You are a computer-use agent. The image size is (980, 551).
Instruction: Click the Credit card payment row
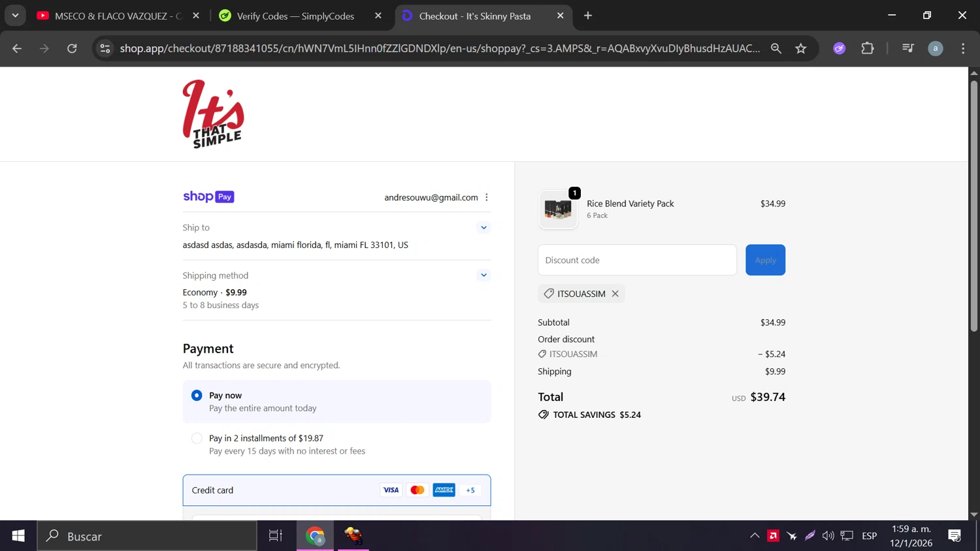(336, 490)
